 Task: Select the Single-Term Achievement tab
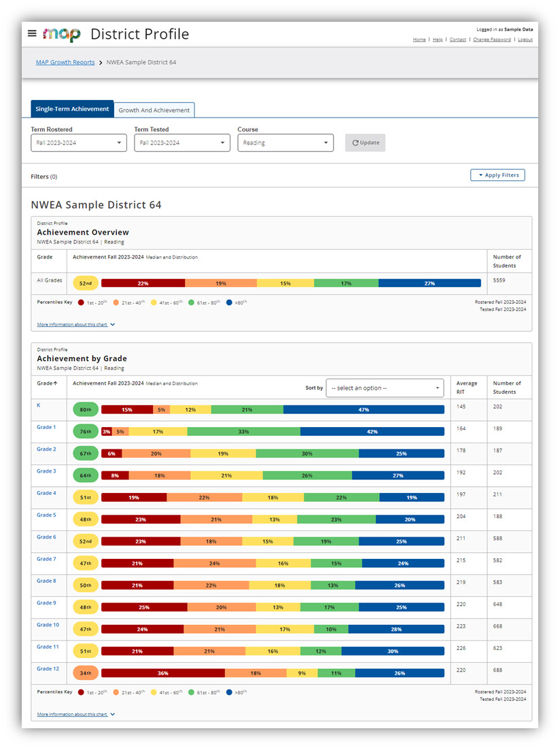click(72, 109)
